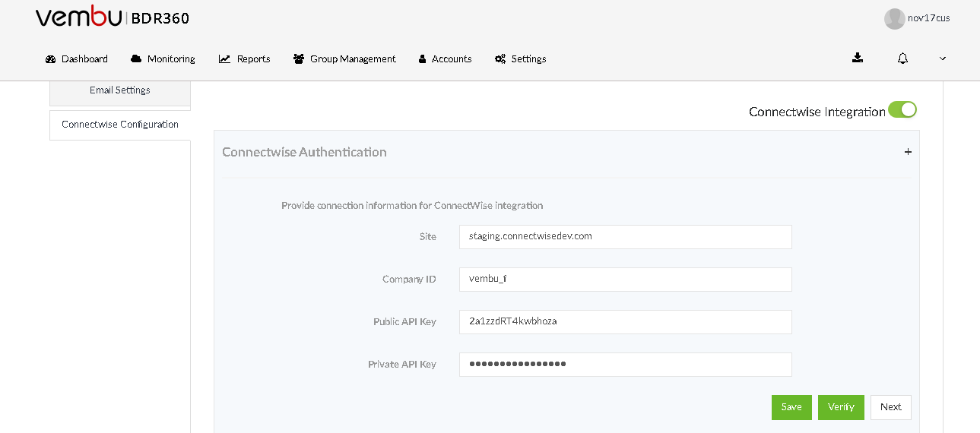Click the Settings gears icon
This screenshot has height=433, width=980.
tap(500, 58)
